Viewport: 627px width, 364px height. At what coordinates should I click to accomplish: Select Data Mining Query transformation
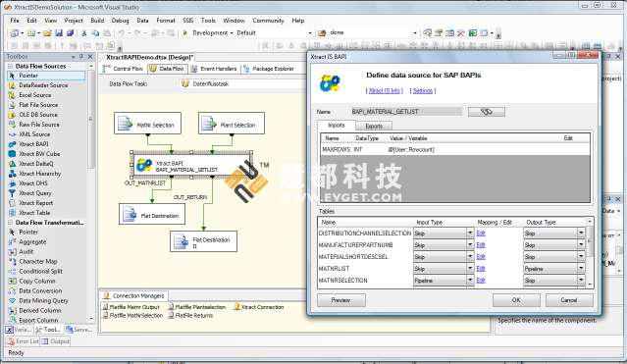pyautogui.click(x=43, y=301)
